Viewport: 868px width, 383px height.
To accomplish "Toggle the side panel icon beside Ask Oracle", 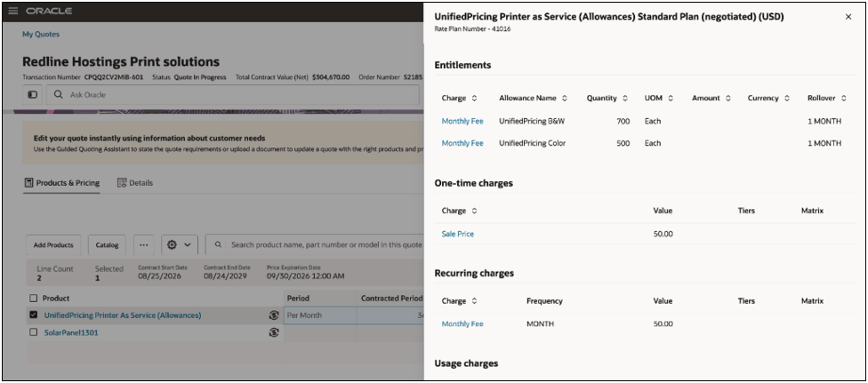I will pos(33,95).
